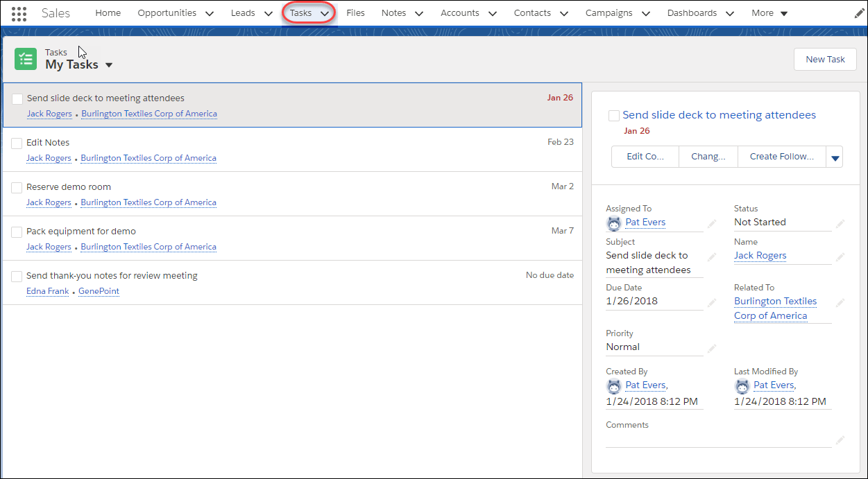Open the Files tab
The image size is (868, 479).
pos(355,12)
